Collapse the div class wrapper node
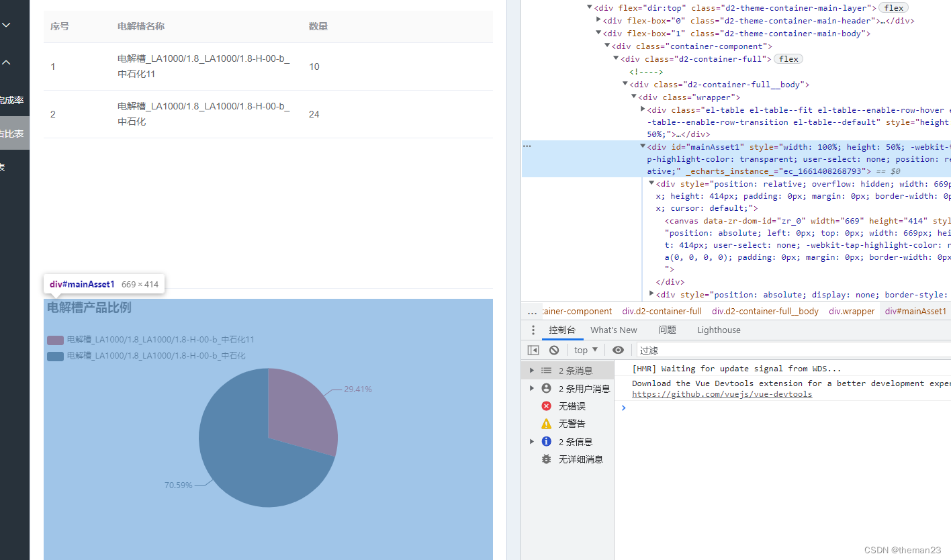The image size is (951, 560). pos(634,97)
